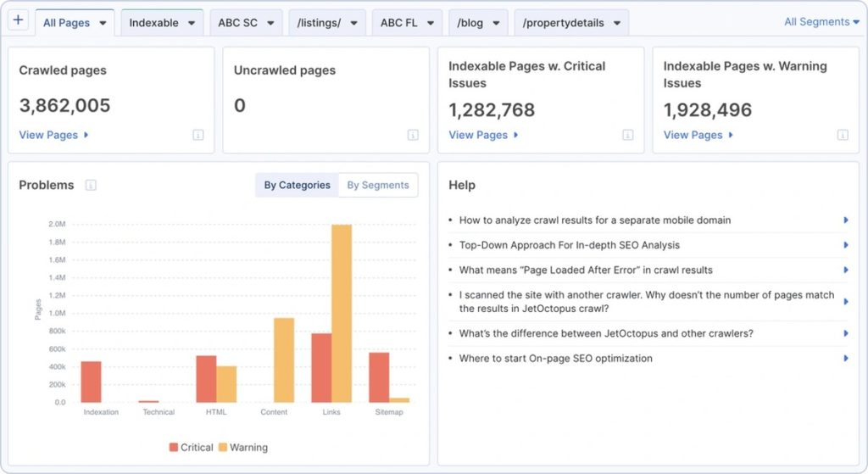Viewport: 868px width, 474px height.
Task: Click the Links warning bar in chart
Action: point(342,314)
